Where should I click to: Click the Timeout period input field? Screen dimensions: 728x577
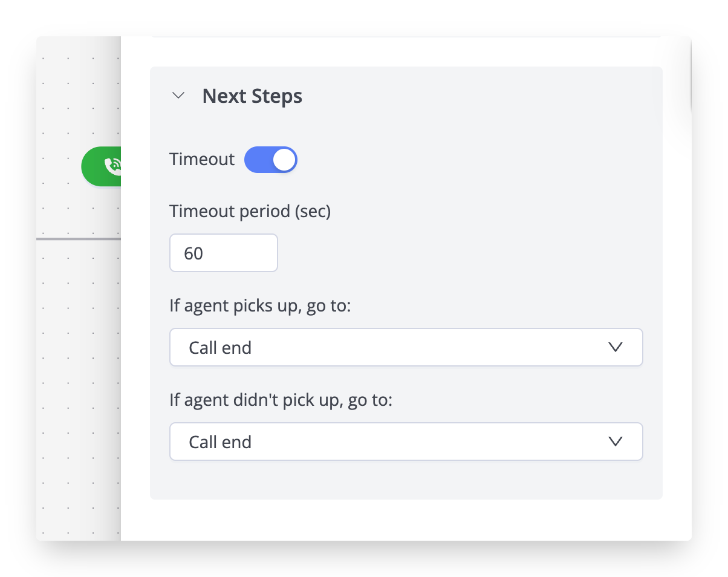pyautogui.click(x=224, y=253)
